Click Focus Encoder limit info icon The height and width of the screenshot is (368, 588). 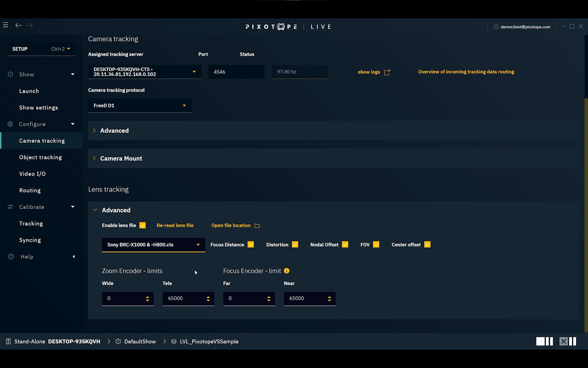(x=287, y=271)
